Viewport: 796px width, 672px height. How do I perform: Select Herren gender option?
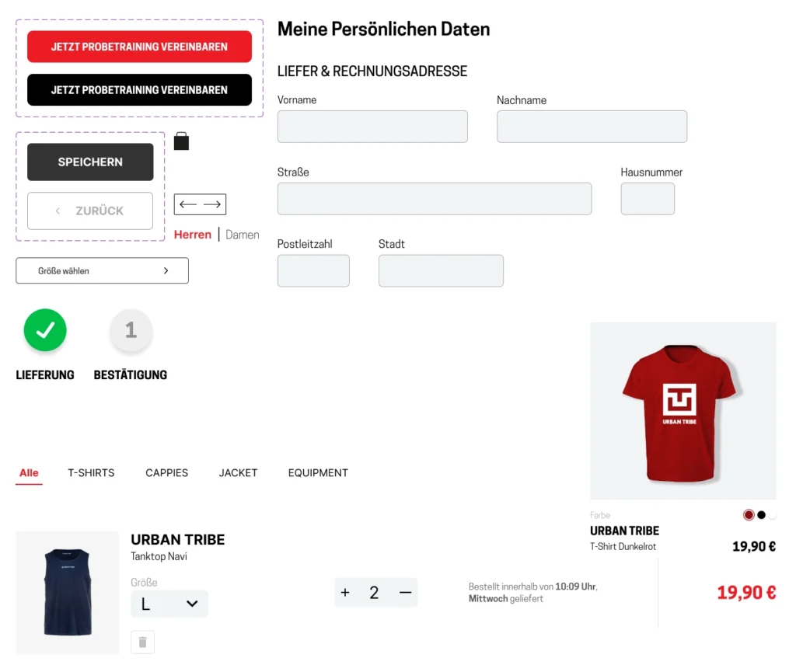tap(193, 235)
